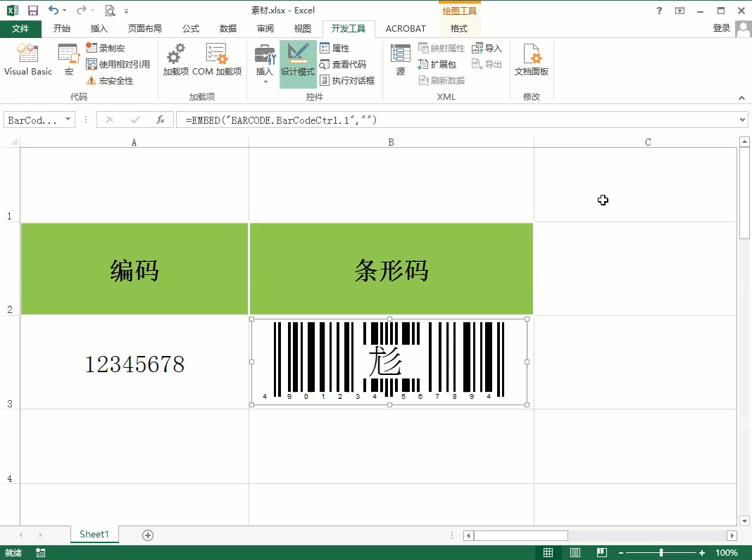
Task: Switch to the 开始 (Home) tab
Action: [x=62, y=29]
